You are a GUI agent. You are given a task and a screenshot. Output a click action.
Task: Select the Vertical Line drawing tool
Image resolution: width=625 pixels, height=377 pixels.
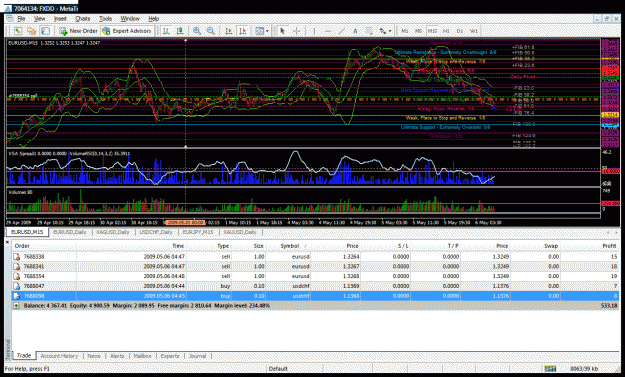tap(314, 31)
